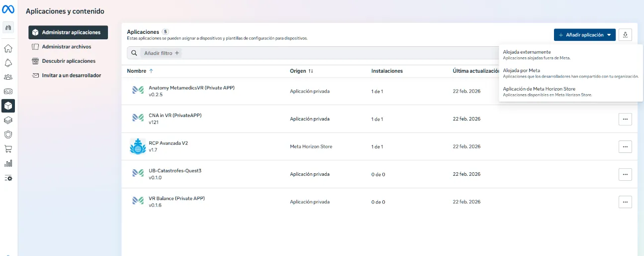Open the security shield icon
Screen dimensions: 644x256
pyautogui.click(x=8, y=134)
